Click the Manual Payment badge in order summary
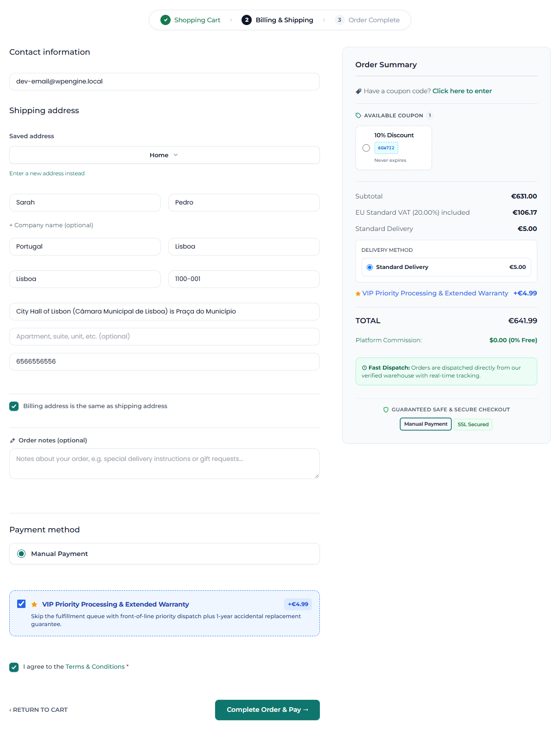The width and height of the screenshot is (560, 729). click(426, 424)
